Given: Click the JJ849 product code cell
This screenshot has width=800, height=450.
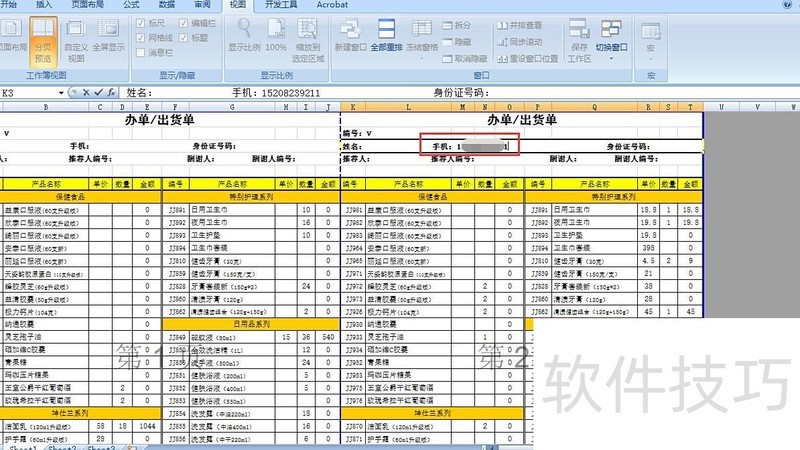Looking at the screenshot, I should (x=177, y=337).
